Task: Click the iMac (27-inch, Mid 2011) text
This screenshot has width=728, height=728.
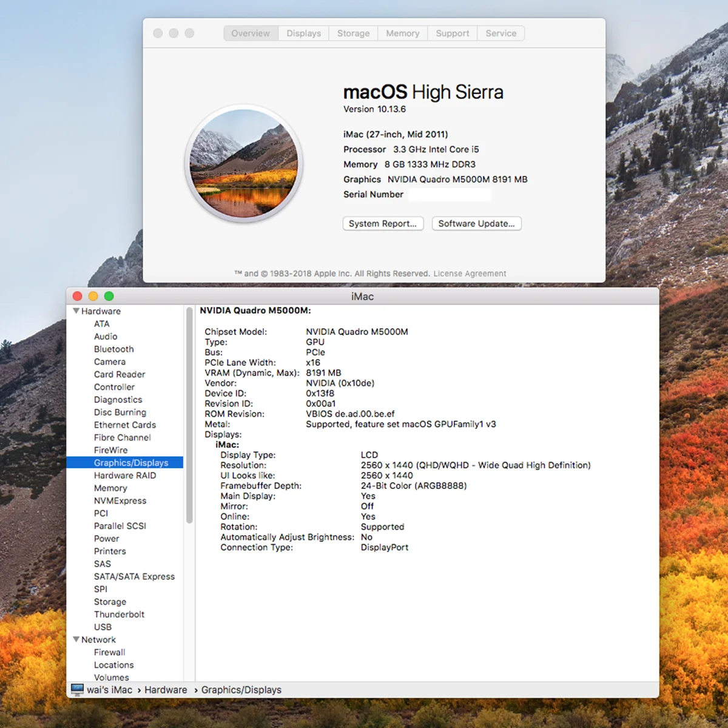Action: pos(396,135)
